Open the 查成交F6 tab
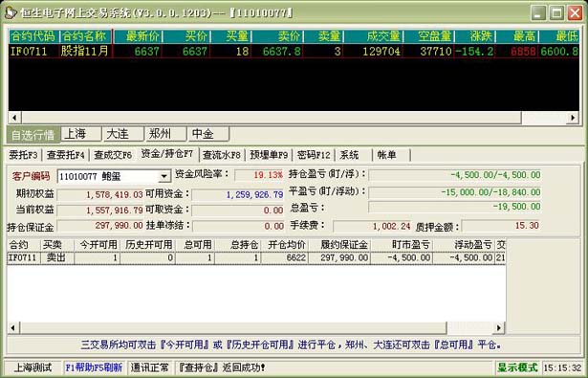 [x=113, y=155]
